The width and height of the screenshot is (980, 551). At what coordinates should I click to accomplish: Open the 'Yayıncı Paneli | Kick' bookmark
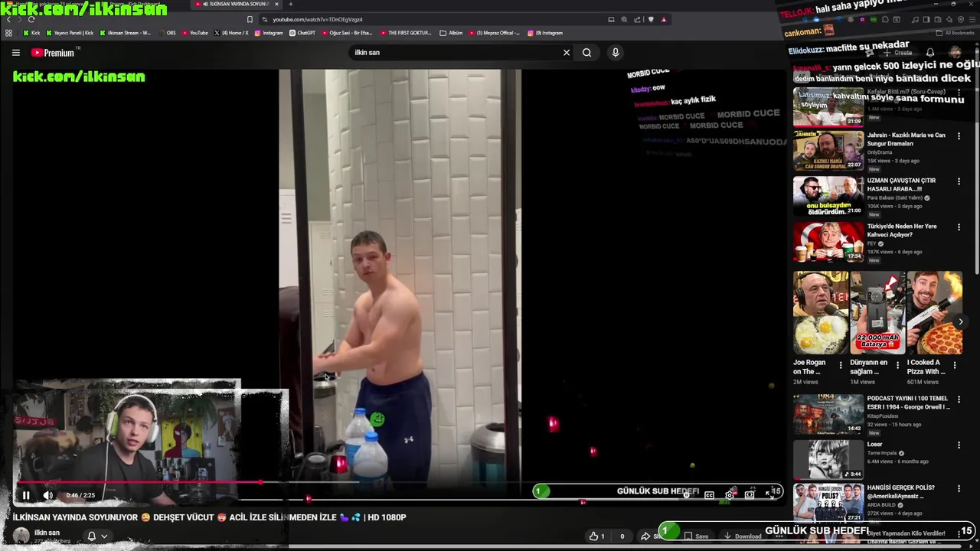[x=70, y=33]
